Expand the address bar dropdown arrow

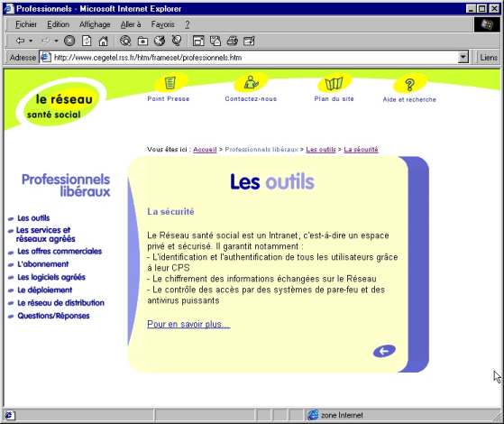click(463, 57)
